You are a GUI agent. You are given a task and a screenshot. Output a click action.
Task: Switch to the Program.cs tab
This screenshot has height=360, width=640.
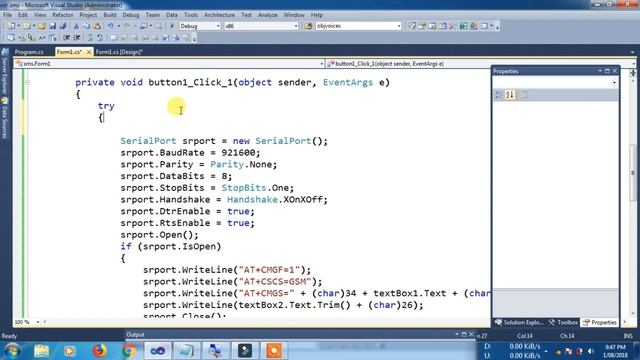pos(29,52)
